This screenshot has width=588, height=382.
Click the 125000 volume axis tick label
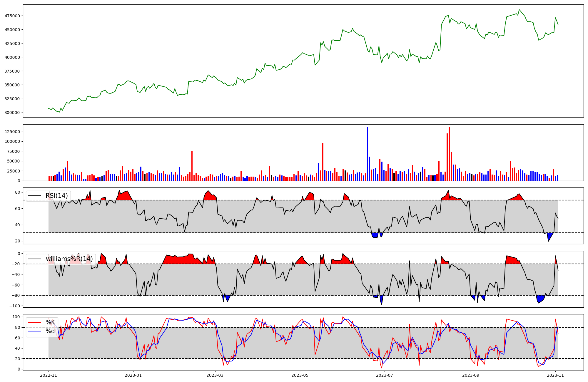pyautogui.click(x=12, y=132)
